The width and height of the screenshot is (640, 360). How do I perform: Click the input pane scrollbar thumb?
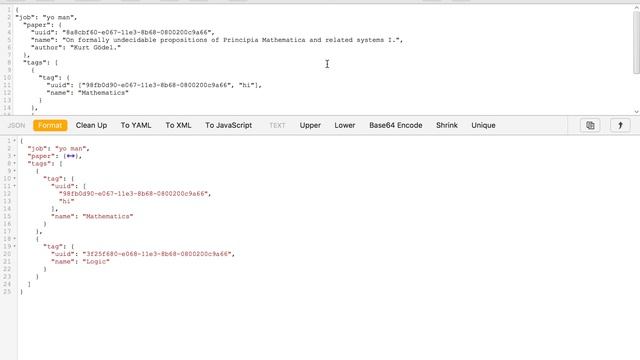[636, 42]
